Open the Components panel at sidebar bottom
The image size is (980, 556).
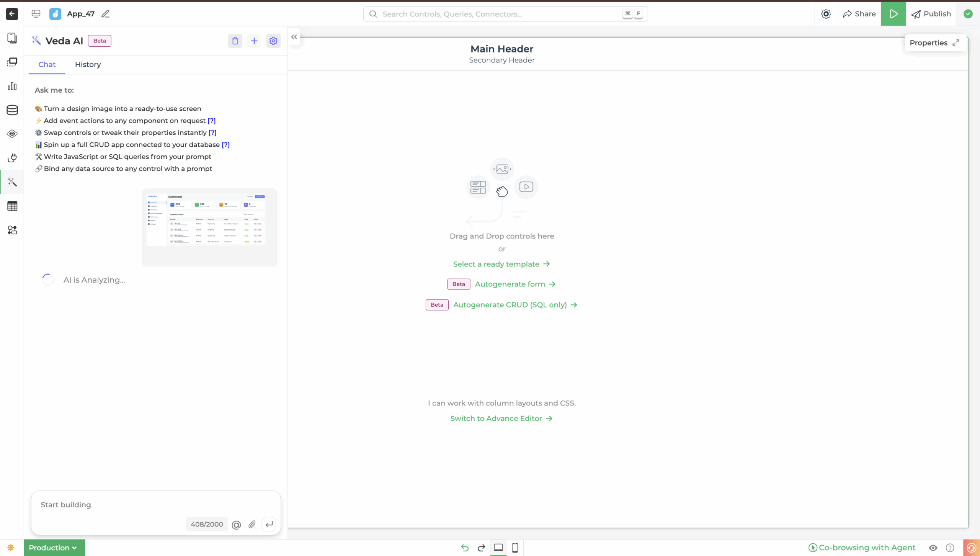(12, 230)
